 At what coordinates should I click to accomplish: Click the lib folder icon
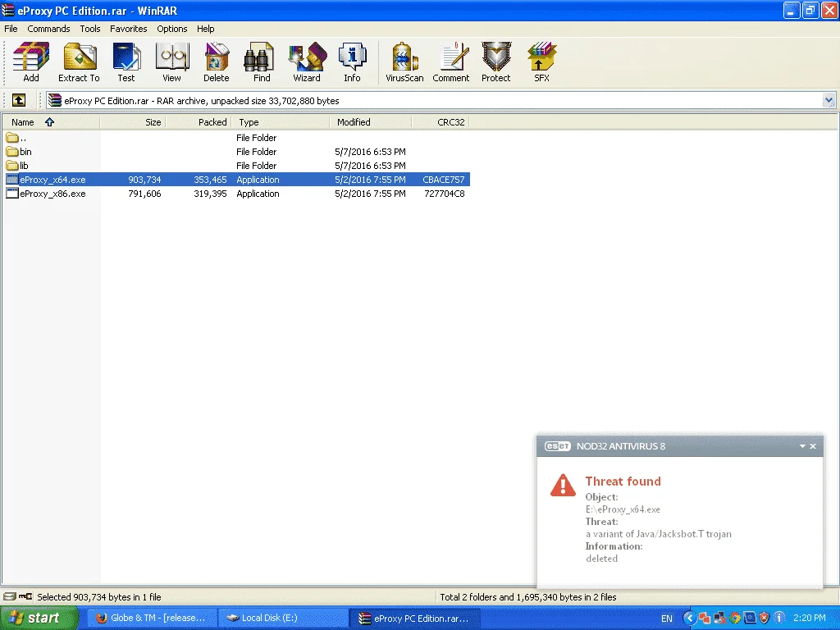click(12, 166)
